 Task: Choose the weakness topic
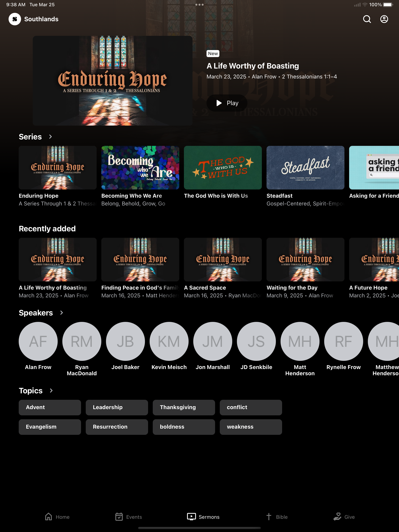(251, 427)
